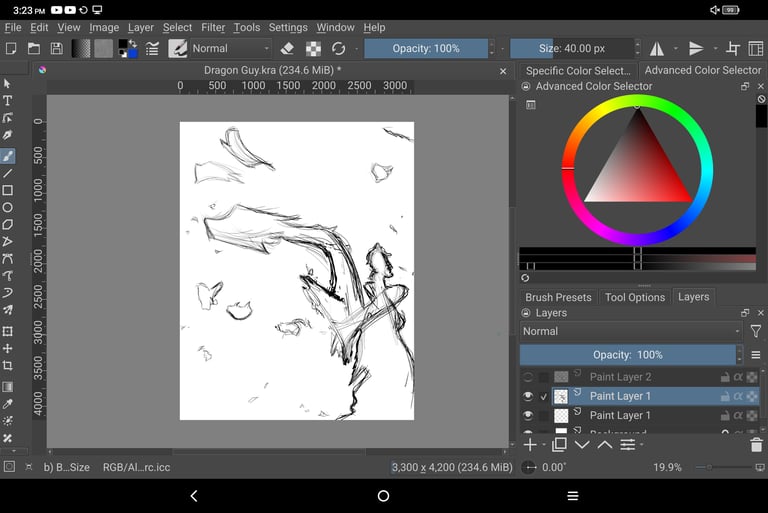Select the Text tool in toolbox
768x513 pixels.
pos(8,101)
